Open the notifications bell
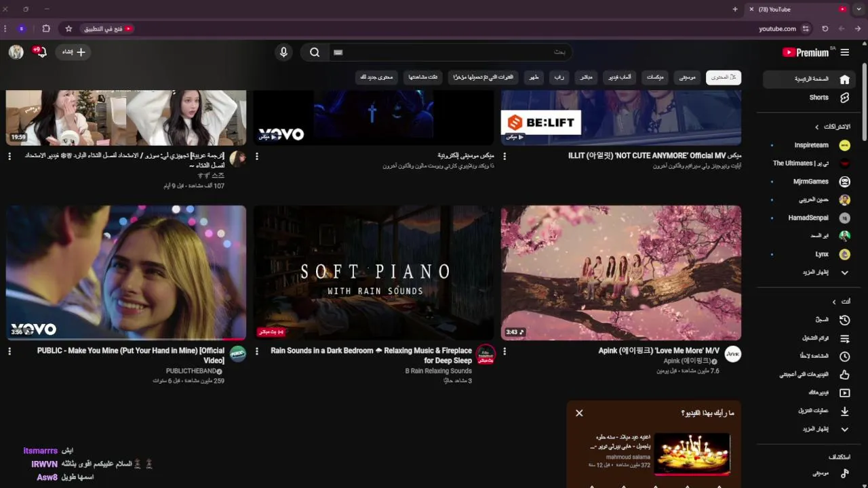 tap(41, 52)
